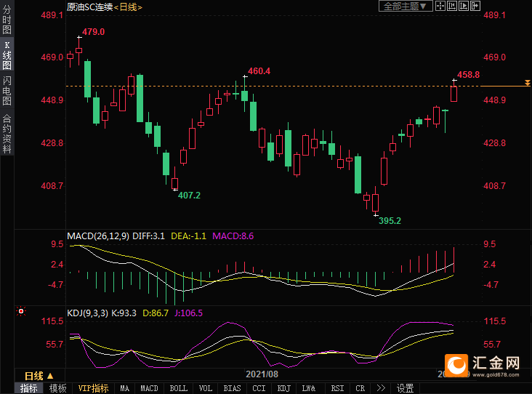The image size is (532, 394).
Task: Apply the CCI indicator
Action: (x=259, y=388)
